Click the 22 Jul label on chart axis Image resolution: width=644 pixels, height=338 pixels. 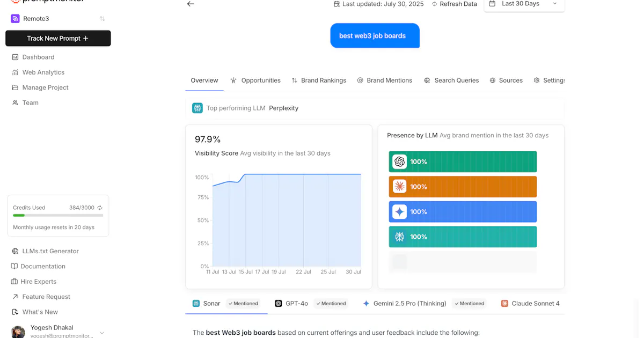click(304, 272)
